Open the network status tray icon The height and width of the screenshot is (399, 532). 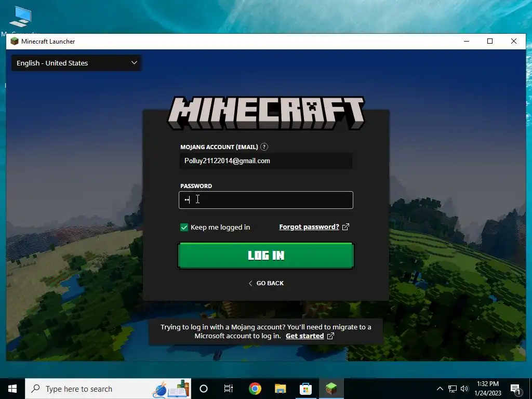[x=453, y=389]
